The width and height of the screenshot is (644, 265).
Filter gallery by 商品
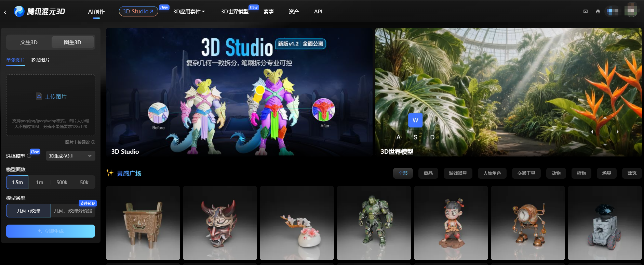pyautogui.click(x=428, y=173)
